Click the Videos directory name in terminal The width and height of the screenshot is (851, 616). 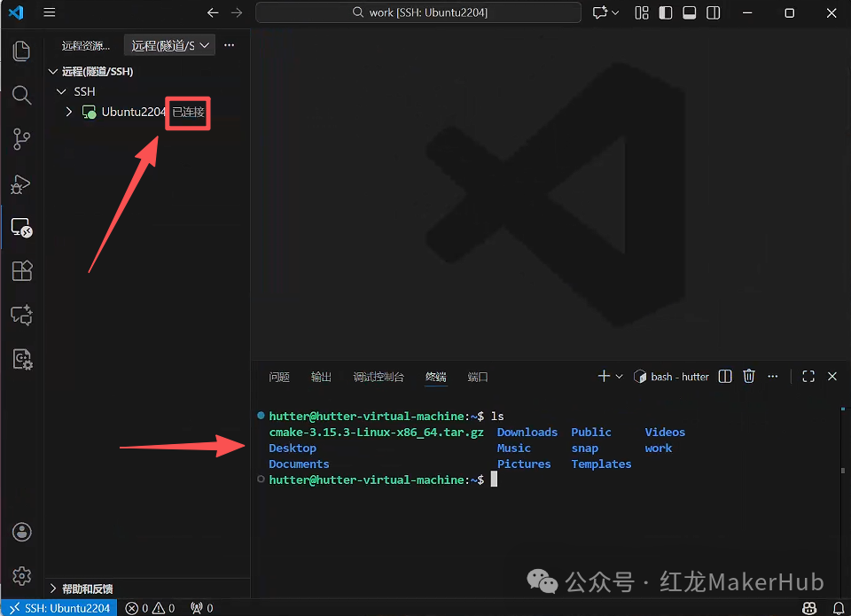(x=665, y=432)
